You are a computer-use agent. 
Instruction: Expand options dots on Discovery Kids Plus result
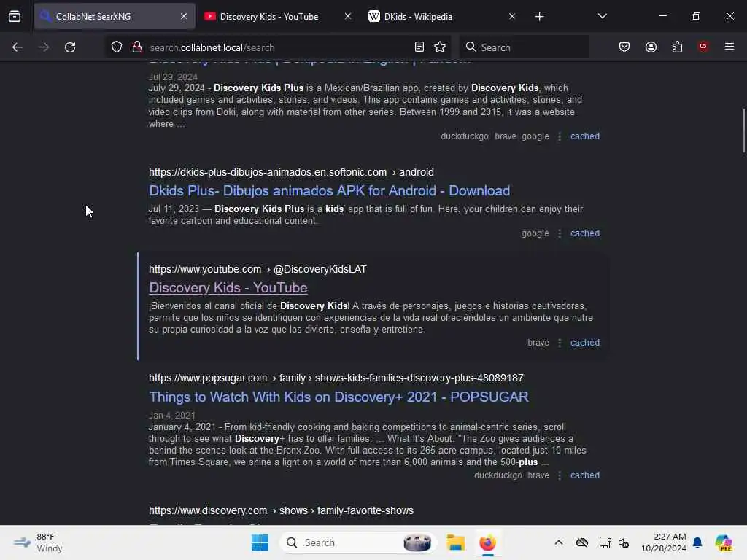(x=560, y=136)
